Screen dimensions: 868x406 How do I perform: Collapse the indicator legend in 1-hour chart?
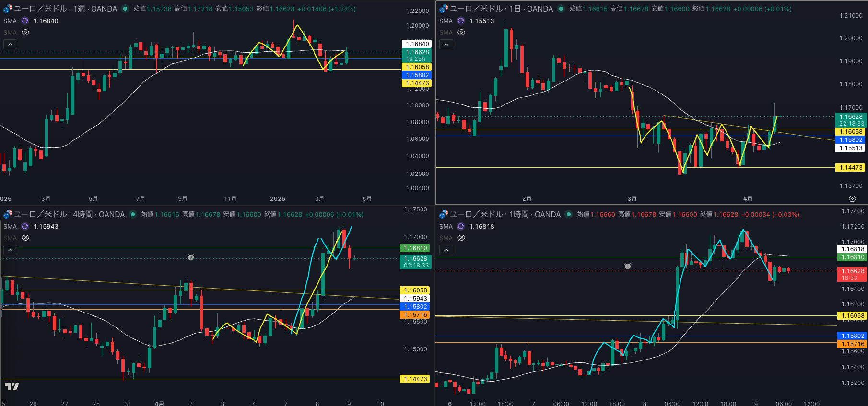[446, 250]
